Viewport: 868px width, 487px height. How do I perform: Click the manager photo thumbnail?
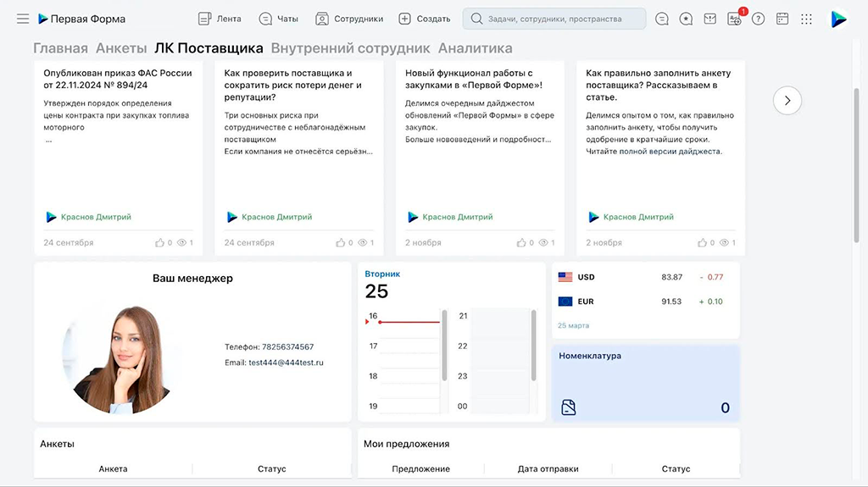click(117, 358)
